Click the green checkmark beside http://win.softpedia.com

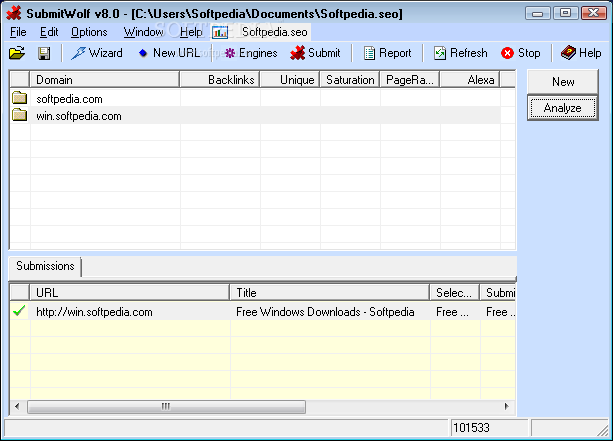pos(19,311)
